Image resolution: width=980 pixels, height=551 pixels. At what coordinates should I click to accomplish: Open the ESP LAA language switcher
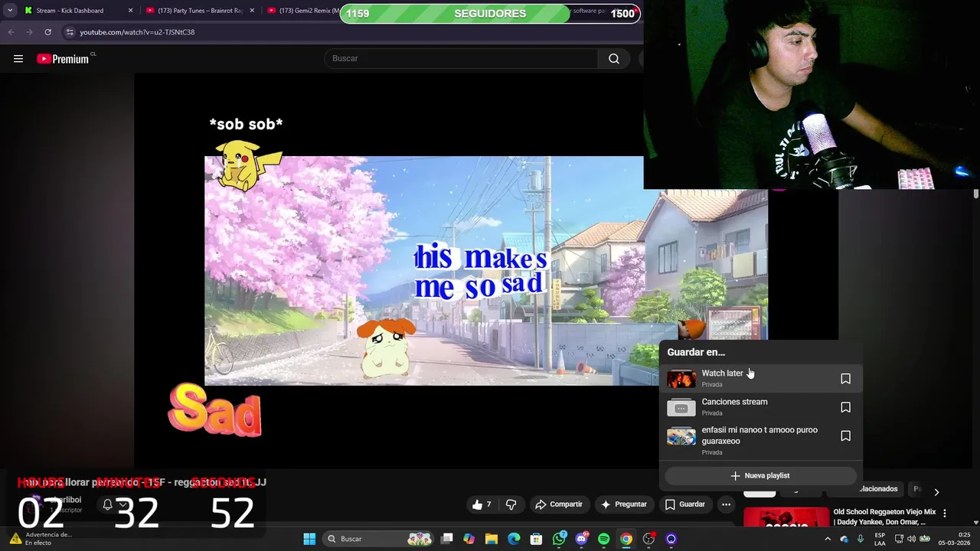coord(880,539)
